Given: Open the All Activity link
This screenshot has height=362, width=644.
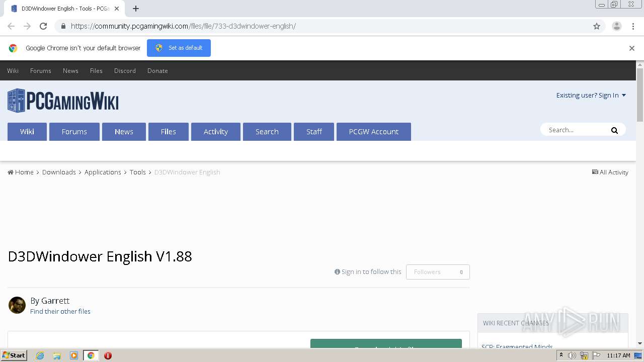Looking at the screenshot, I should (x=610, y=172).
